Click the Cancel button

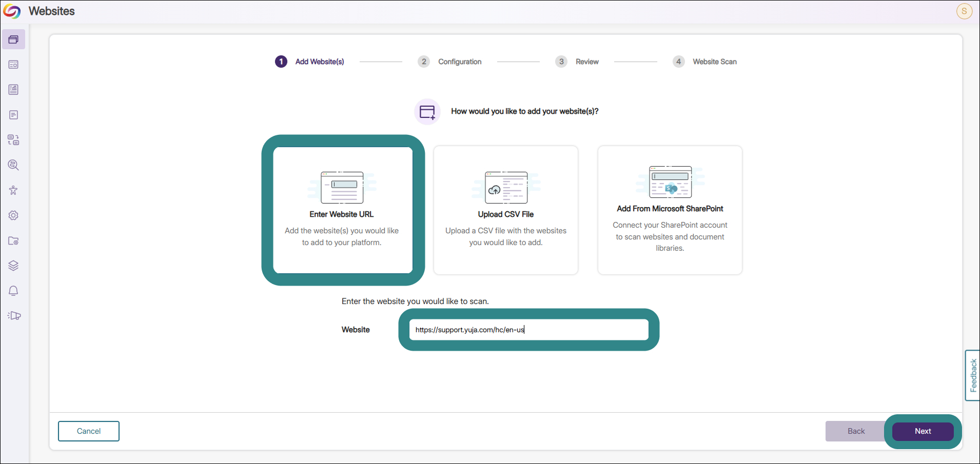[89, 431]
